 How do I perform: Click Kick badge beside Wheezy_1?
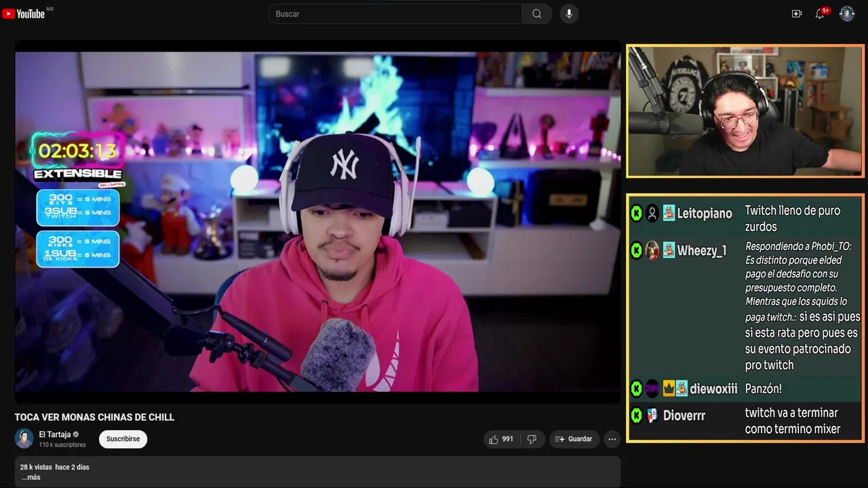pos(636,251)
